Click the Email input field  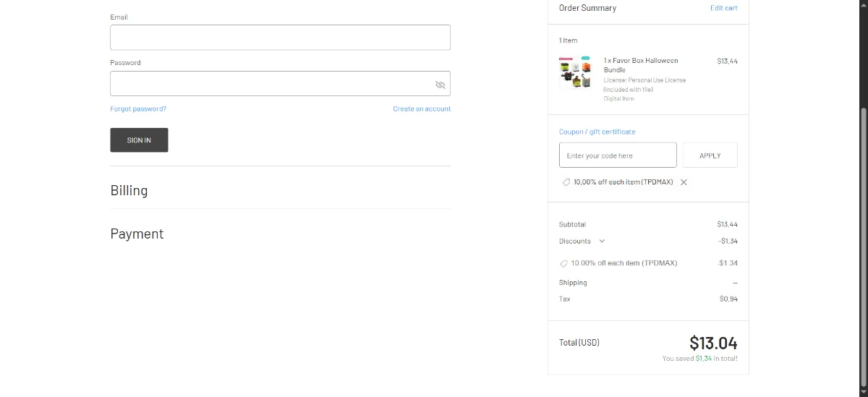280,38
